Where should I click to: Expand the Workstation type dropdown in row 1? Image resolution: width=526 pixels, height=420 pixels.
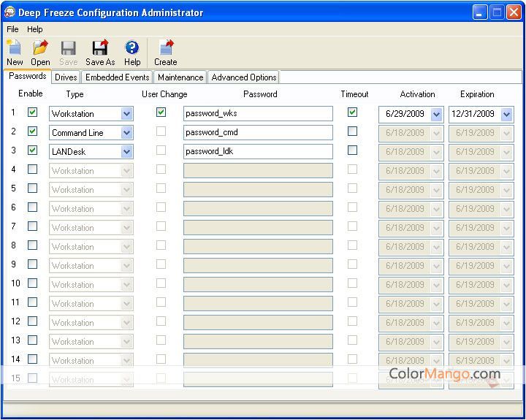(x=126, y=114)
